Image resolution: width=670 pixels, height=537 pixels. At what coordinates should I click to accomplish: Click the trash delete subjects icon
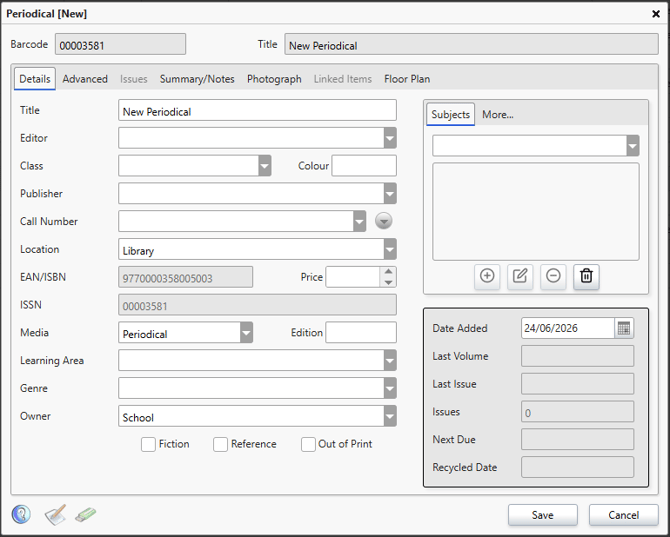[586, 276]
